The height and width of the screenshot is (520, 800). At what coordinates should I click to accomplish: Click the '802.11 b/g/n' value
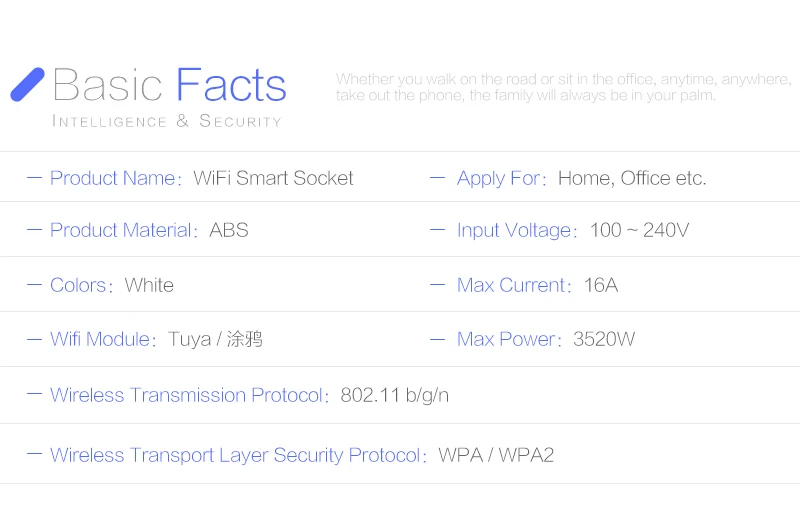[394, 395]
